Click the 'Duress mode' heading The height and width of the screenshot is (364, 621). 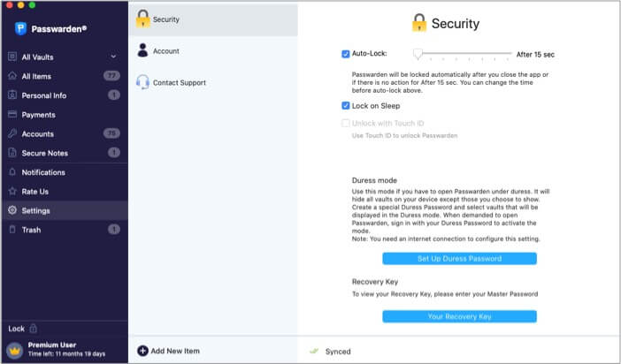tap(374, 180)
